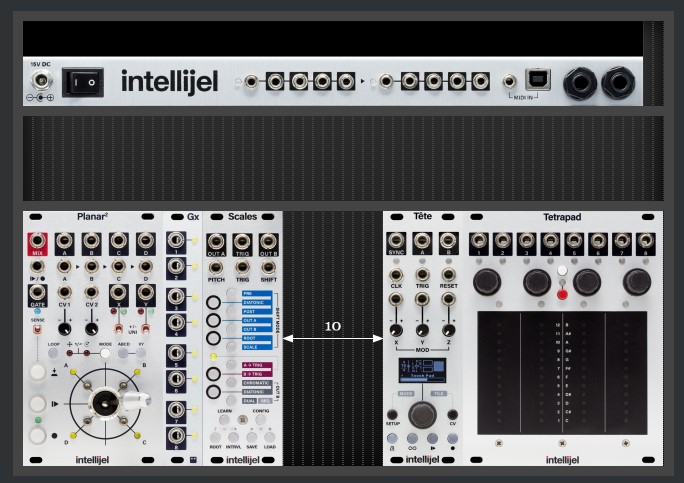Click the record button on Planar²

38,435
